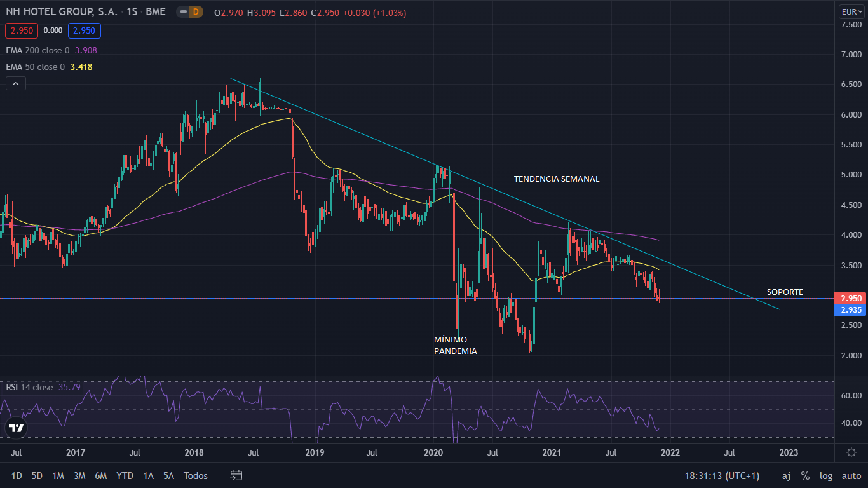
Task: Click the TradingView logo
Action: pos(17,428)
